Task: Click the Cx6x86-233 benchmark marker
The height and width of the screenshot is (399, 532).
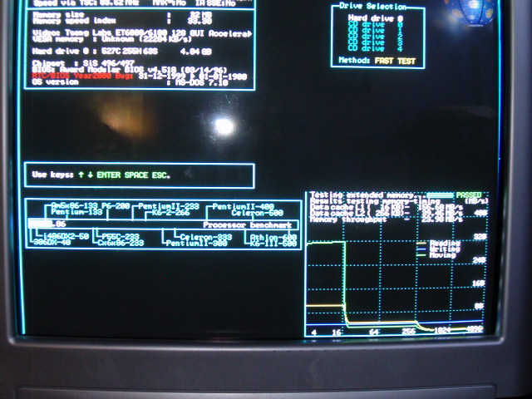Action: [121, 243]
